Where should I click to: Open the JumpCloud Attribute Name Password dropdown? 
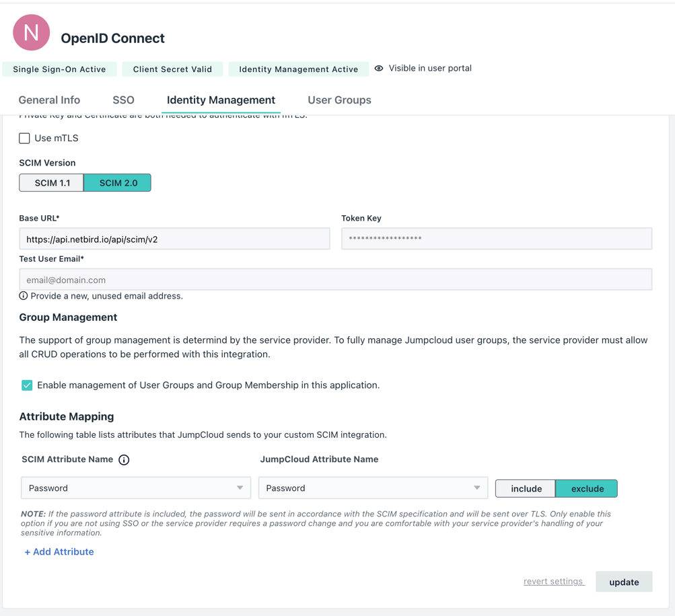(373, 486)
